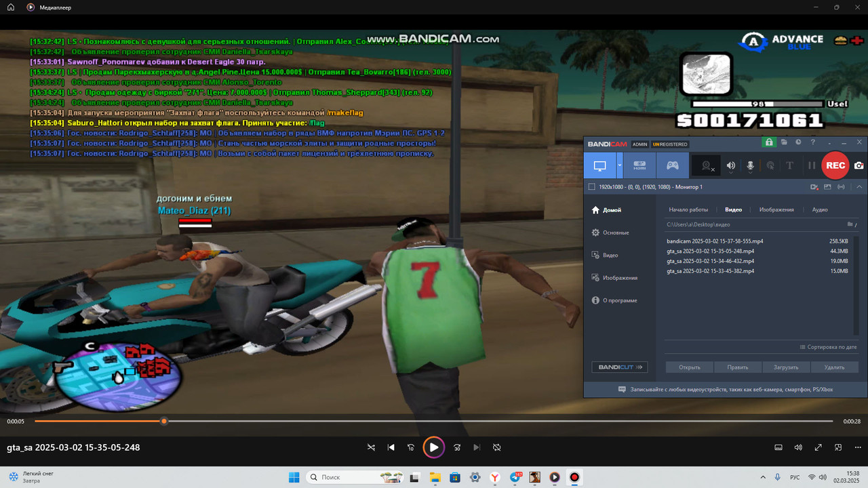Open the path folder icon beside video path

pyautogui.click(x=850, y=224)
